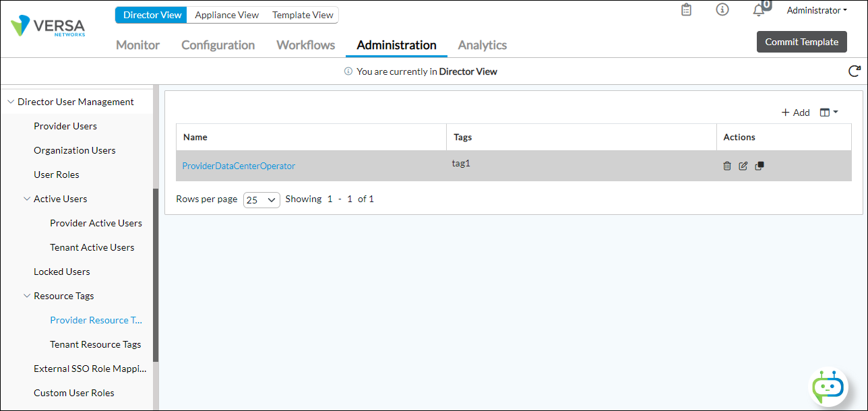Click the info circle icon in header
Screen dimensions: 868x411
pos(722,10)
